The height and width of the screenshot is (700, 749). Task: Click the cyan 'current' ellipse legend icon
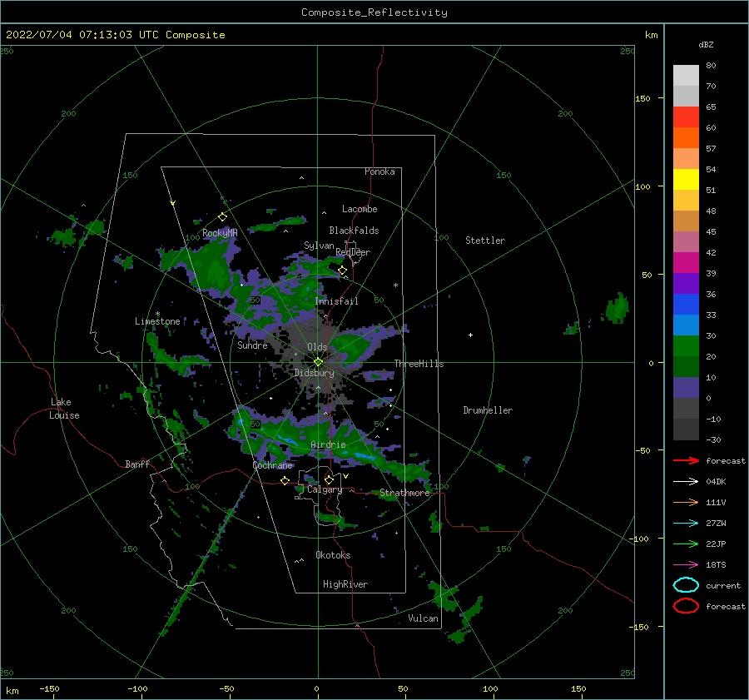pyautogui.click(x=686, y=585)
